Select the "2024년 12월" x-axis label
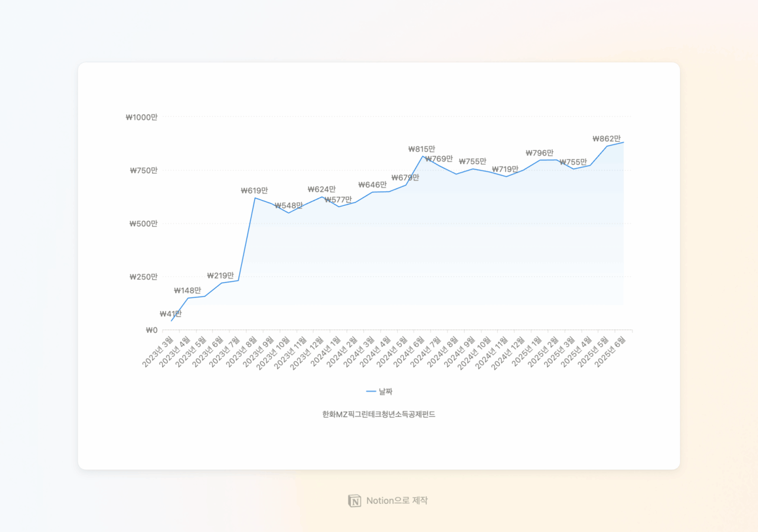 point(508,354)
